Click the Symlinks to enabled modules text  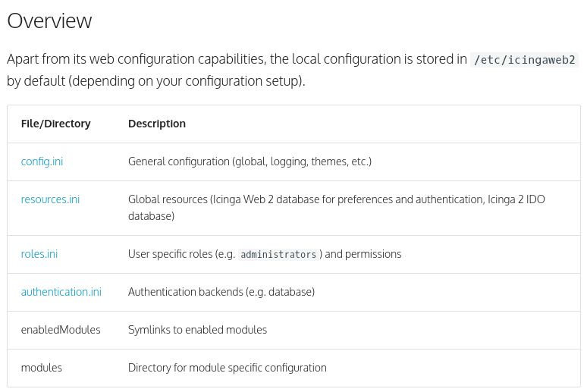pyautogui.click(x=197, y=330)
